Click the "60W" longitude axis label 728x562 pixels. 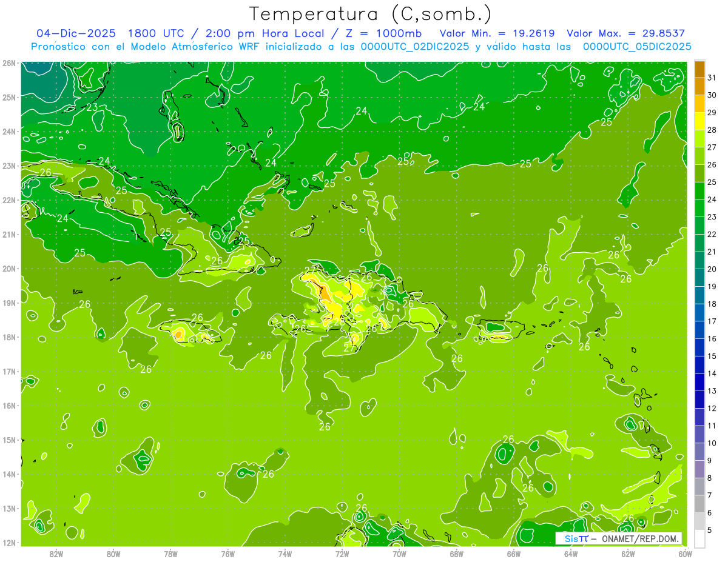point(686,554)
